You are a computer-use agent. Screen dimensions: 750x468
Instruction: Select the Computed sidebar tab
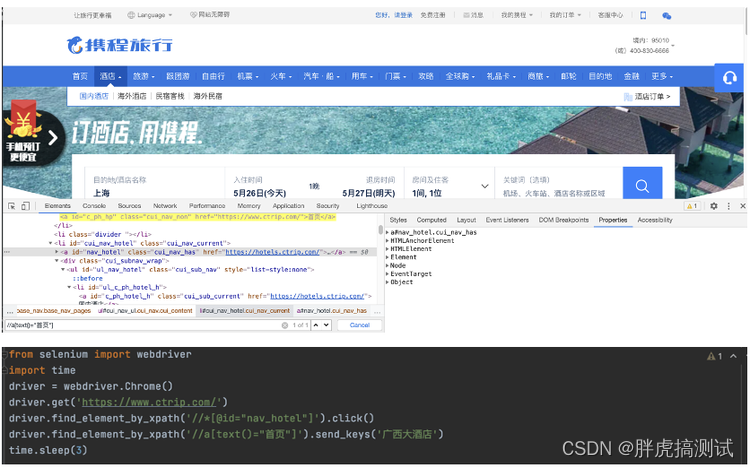pos(431,220)
